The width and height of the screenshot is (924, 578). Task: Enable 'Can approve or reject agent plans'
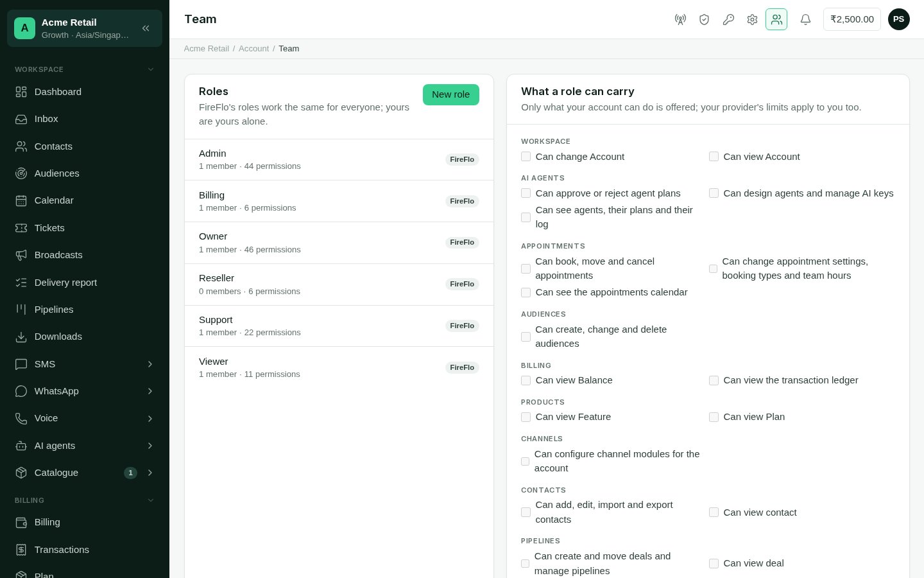526,193
